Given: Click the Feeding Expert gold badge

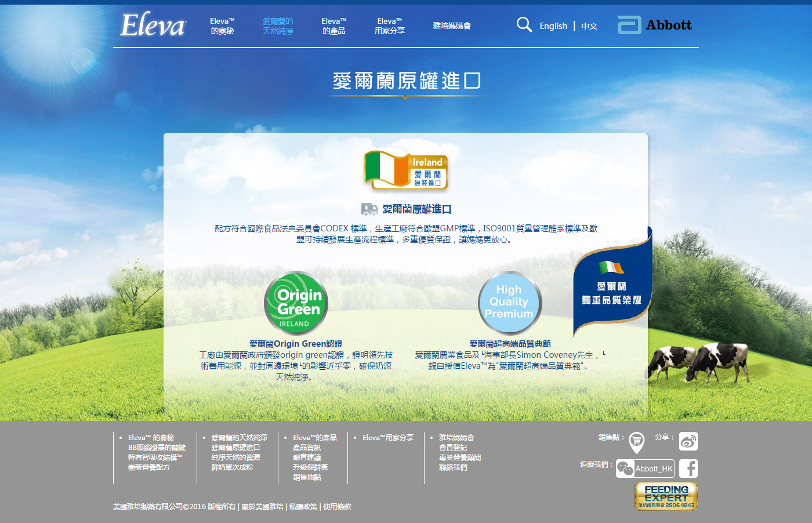Looking at the screenshot, I should tap(666, 496).
